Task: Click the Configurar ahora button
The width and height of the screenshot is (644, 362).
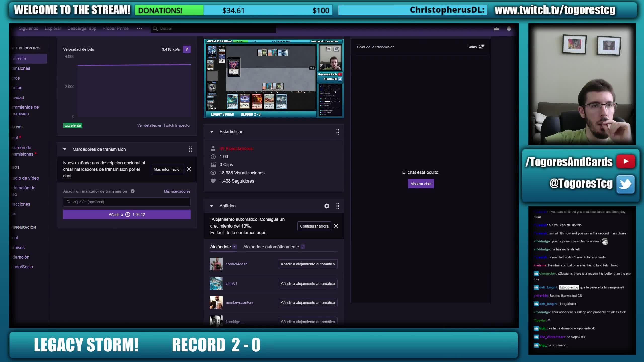Action: 314,226
